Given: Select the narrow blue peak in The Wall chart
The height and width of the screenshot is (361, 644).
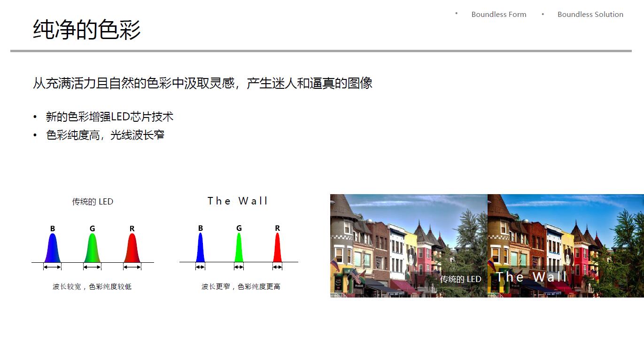Looking at the screenshot, I should coord(201,249).
